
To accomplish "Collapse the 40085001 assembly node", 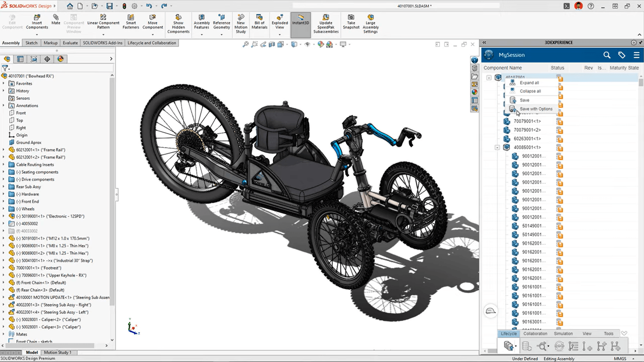I will (498, 147).
